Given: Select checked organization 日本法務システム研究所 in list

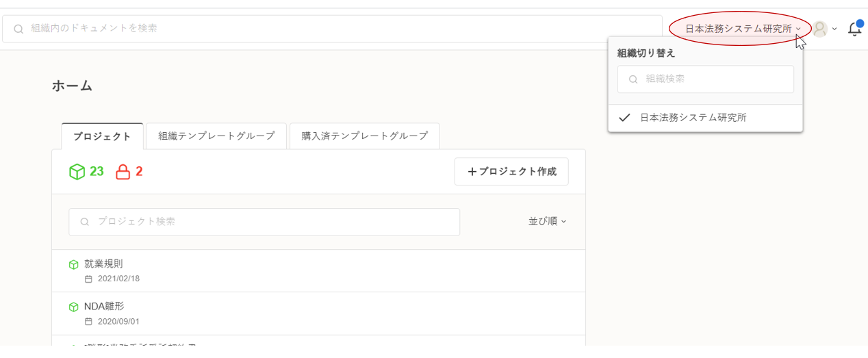Looking at the screenshot, I should [693, 118].
